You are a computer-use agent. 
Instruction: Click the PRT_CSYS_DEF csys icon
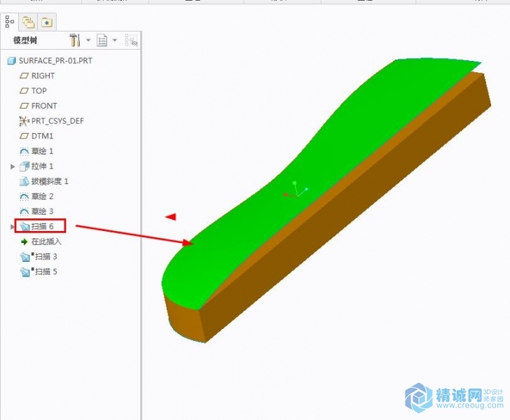[x=24, y=121]
